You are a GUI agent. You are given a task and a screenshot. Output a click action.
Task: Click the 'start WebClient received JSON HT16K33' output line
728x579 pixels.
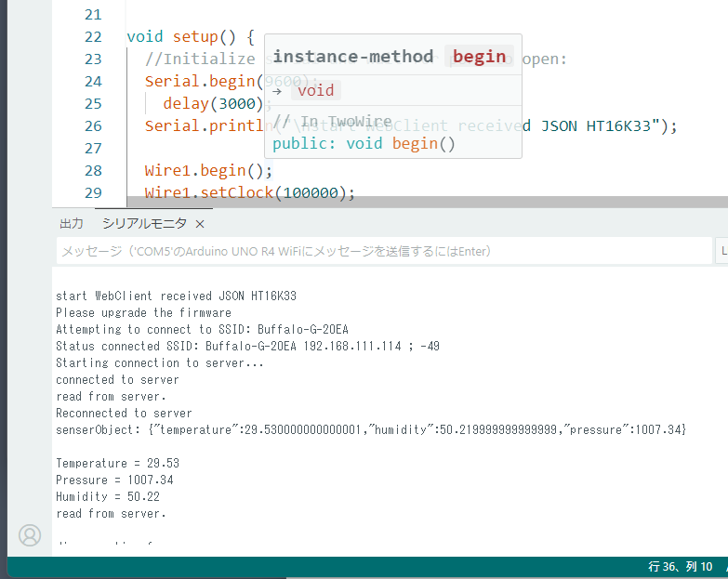click(x=176, y=296)
